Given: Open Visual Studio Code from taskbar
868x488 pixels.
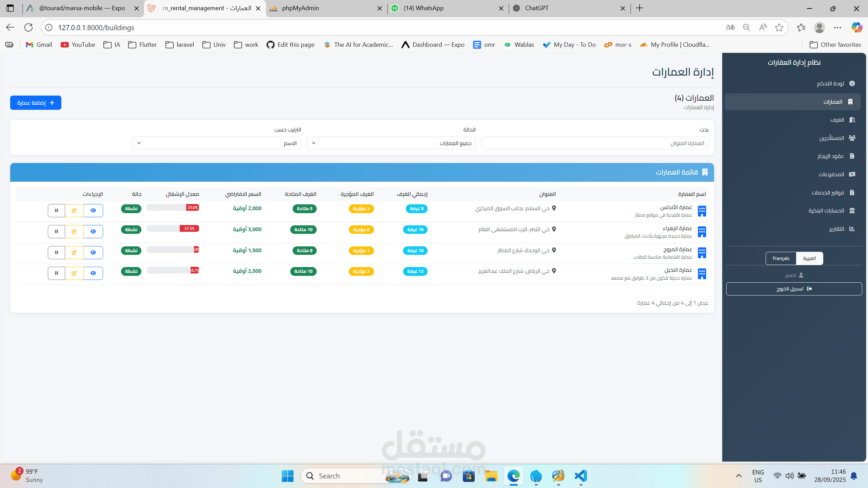Looking at the screenshot, I should tap(580, 476).
